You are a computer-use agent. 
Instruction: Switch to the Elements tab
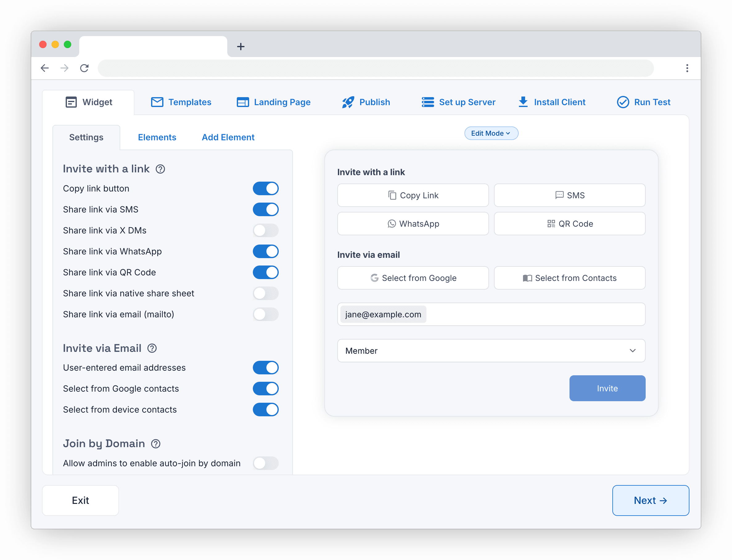click(157, 137)
